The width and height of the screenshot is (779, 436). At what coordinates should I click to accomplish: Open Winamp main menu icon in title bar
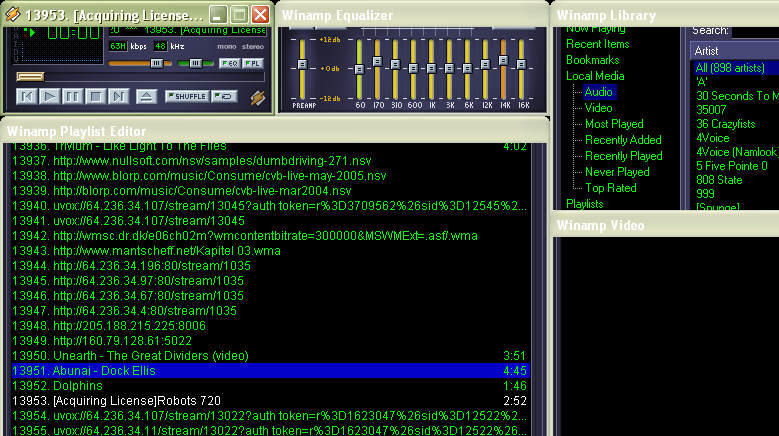(12, 14)
